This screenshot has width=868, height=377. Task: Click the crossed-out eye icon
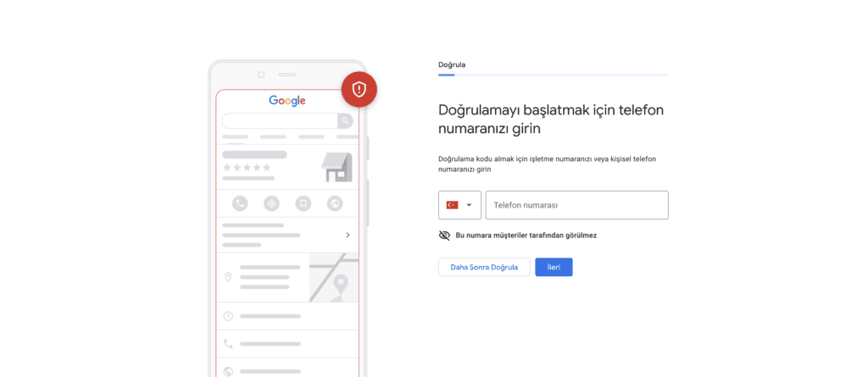444,236
